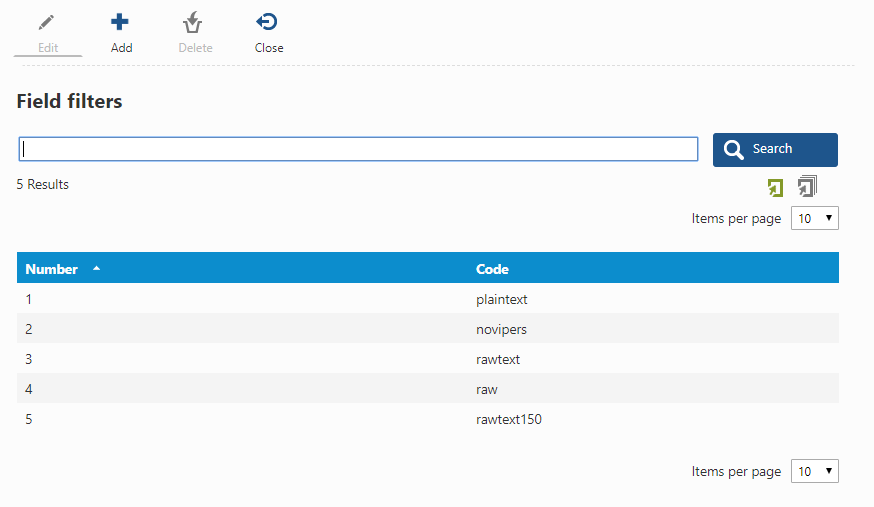Select the rawtext row code
Screen dimensions: 874x507
coord(498,359)
